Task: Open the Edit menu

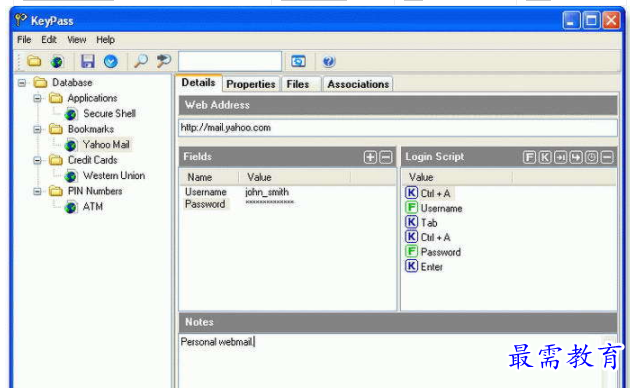Action: tap(49, 40)
